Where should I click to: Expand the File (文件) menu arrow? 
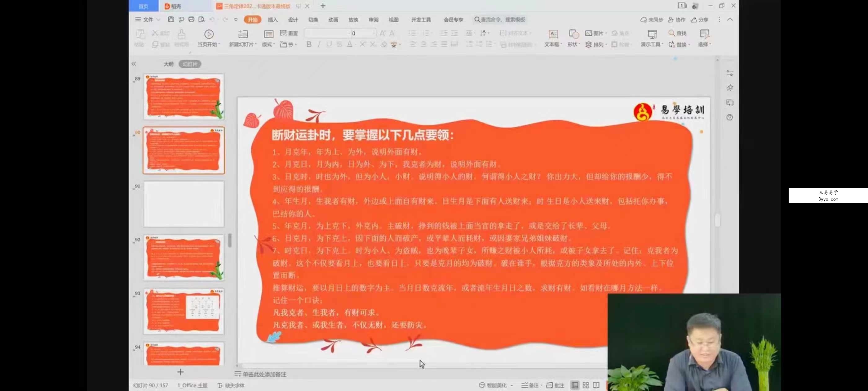point(158,20)
